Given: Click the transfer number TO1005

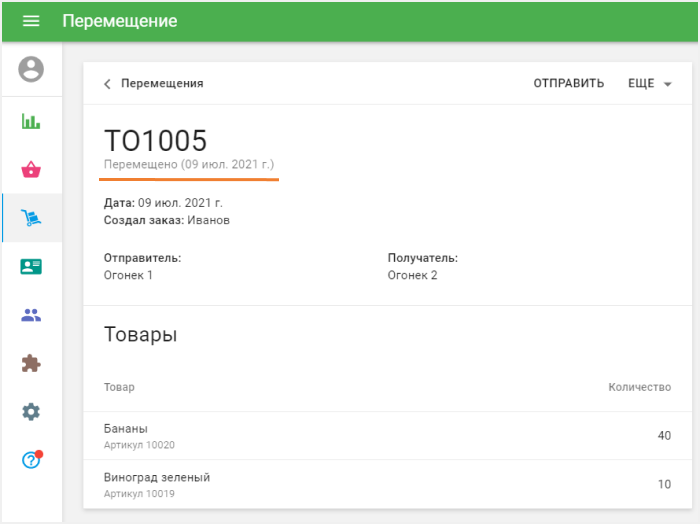Looking at the screenshot, I should click(x=155, y=141).
